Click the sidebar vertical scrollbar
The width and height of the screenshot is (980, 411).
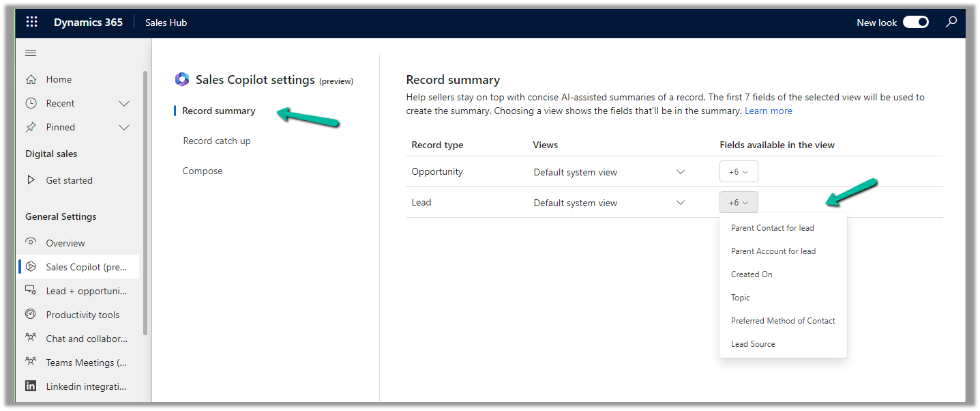pyautogui.click(x=145, y=205)
